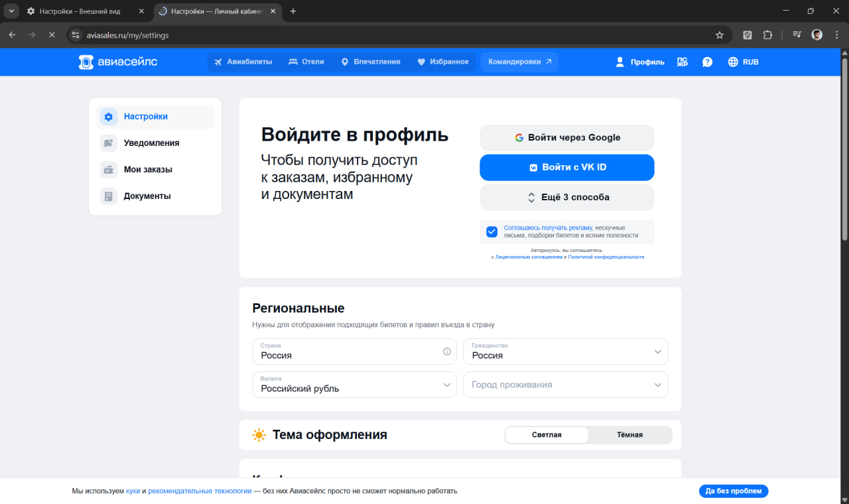Open the Валюта dropdown

point(446,385)
